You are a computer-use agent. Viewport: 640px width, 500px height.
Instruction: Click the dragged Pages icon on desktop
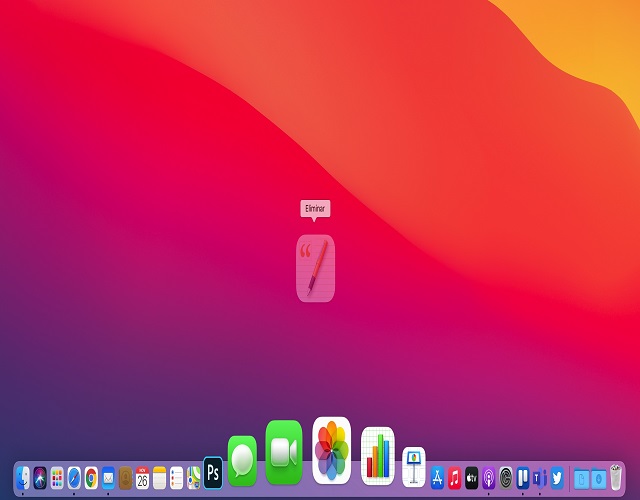pos(315,268)
